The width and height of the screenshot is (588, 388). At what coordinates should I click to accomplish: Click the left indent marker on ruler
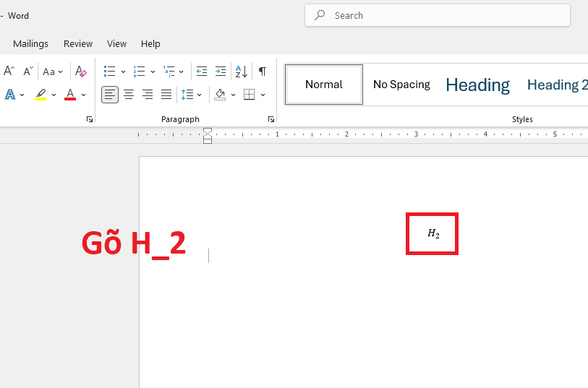coord(208,139)
